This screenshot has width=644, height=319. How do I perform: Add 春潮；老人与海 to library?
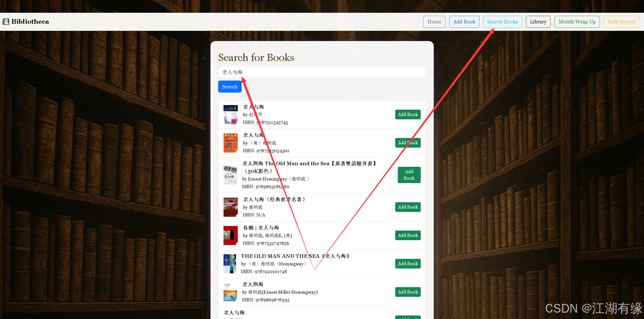(407, 235)
